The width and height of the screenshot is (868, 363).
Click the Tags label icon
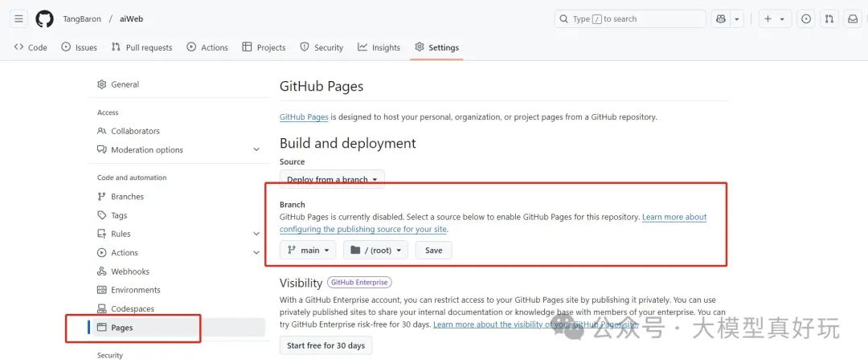[x=102, y=215]
